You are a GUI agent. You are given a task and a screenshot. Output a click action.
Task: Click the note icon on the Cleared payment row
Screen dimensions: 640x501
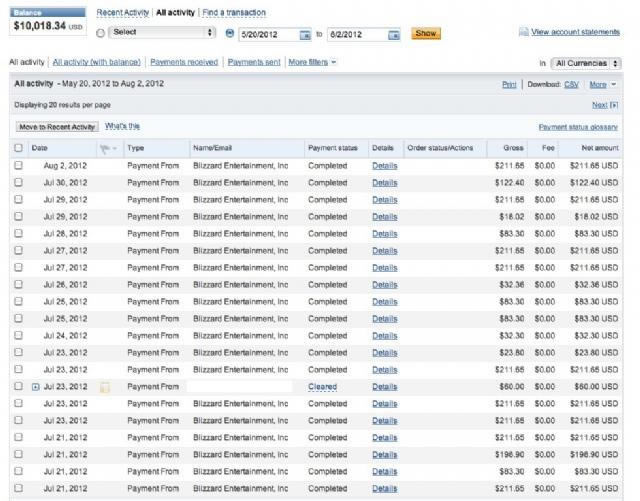[105, 386]
